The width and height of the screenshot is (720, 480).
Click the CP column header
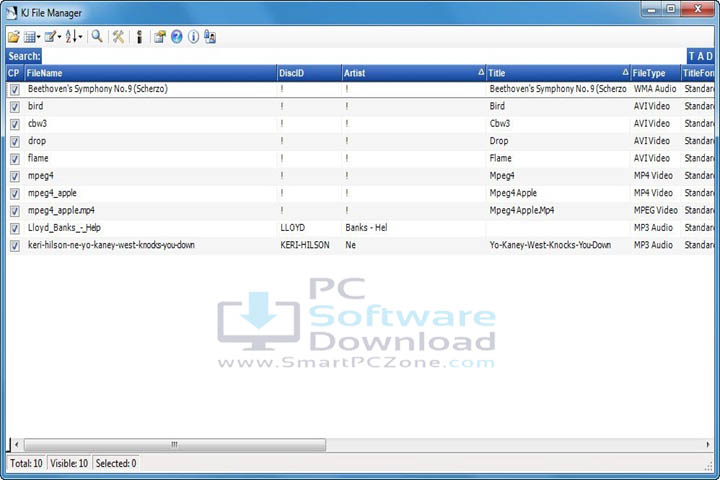(15, 73)
